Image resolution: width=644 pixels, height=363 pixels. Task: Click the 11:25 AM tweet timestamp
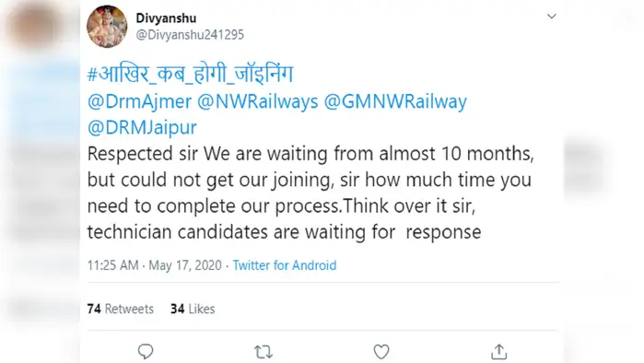pyautogui.click(x=113, y=265)
